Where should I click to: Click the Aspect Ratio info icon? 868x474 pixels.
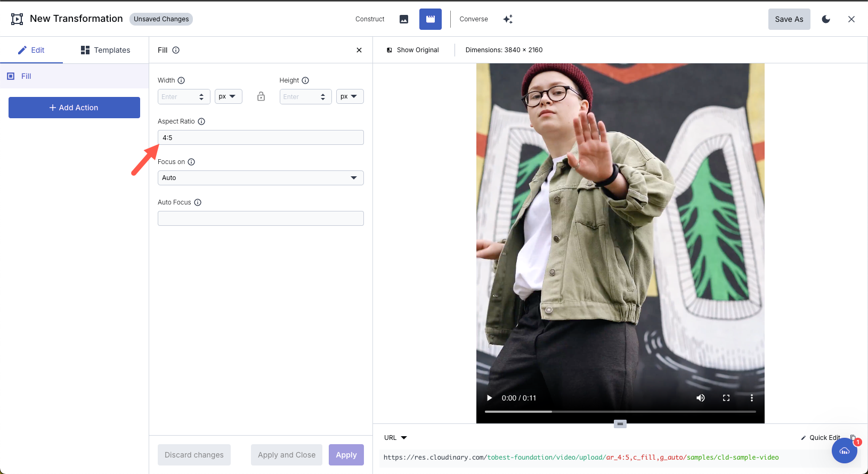click(201, 121)
